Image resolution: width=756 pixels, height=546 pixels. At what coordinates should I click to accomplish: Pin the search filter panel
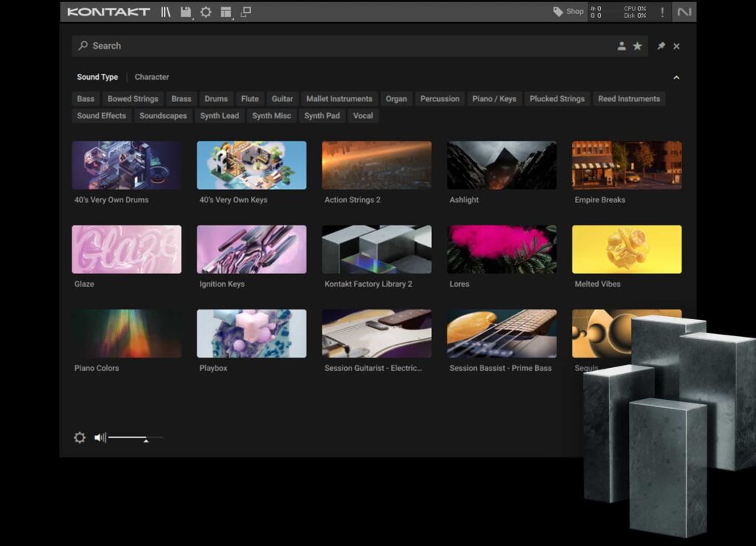coord(661,46)
